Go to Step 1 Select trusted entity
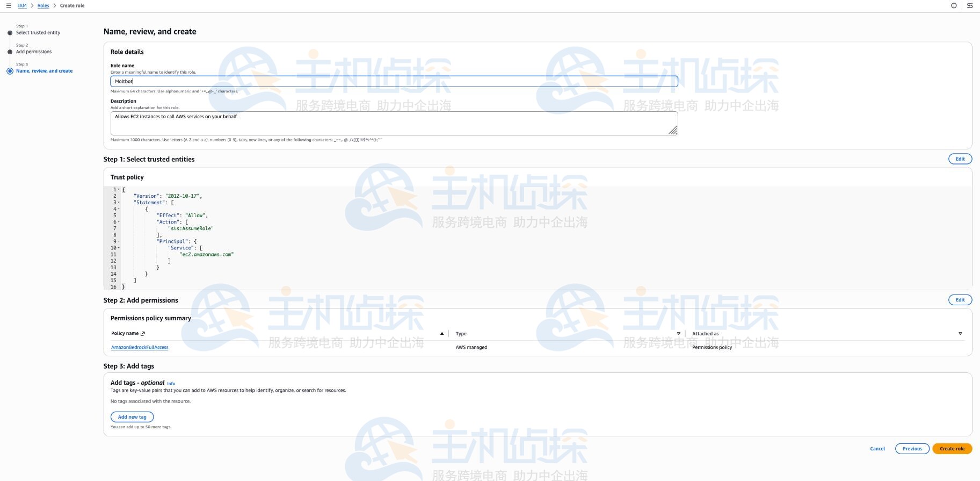980x481 pixels. coord(38,33)
